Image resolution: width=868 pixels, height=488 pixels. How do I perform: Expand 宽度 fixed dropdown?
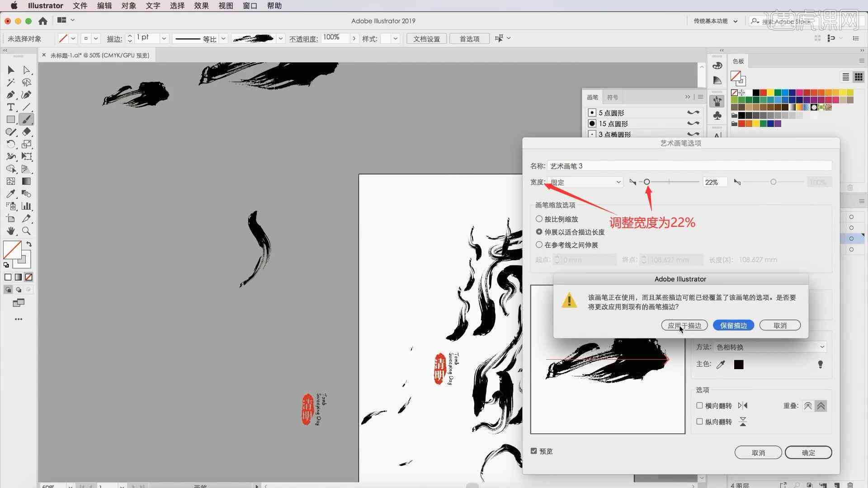[617, 182]
